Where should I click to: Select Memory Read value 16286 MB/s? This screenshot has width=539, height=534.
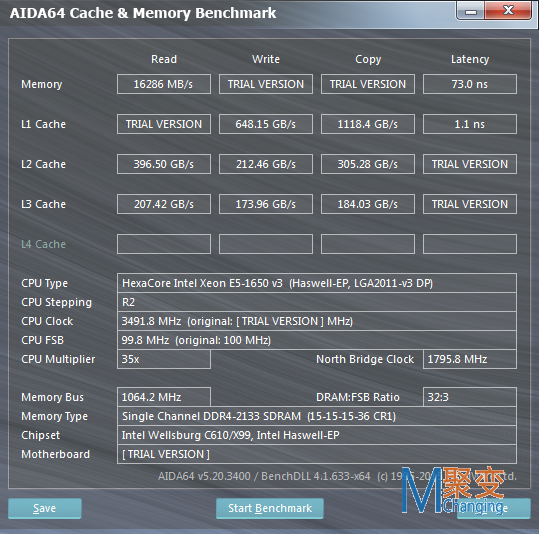click(x=164, y=84)
